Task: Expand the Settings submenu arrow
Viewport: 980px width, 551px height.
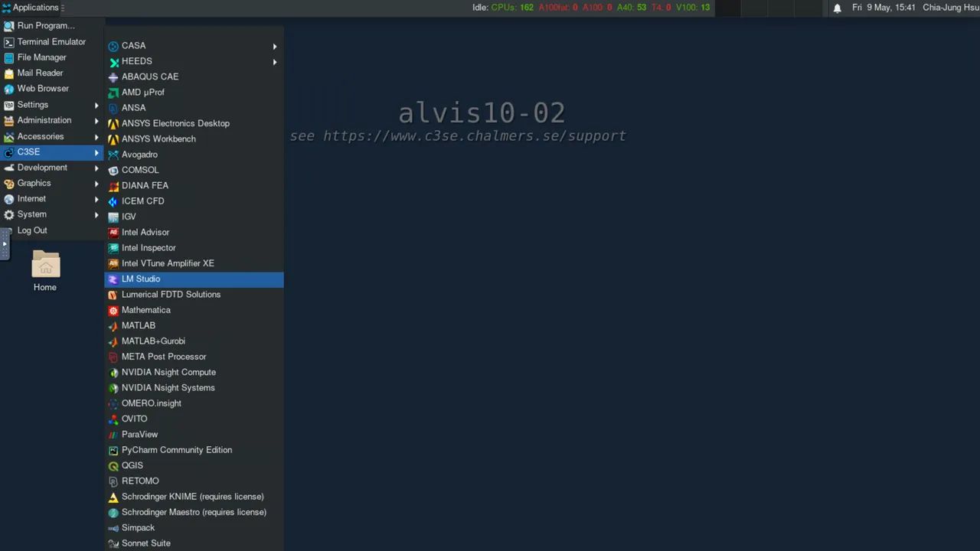Action: click(96, 105)
